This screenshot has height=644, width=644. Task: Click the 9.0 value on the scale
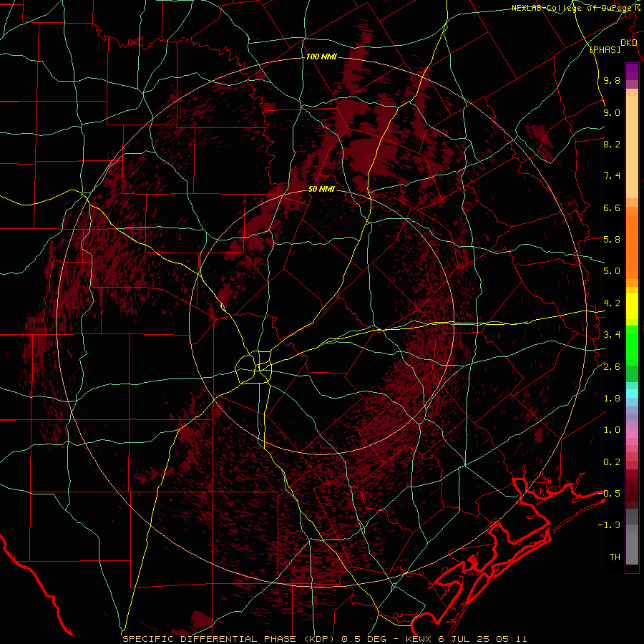(x=612, y=113)
